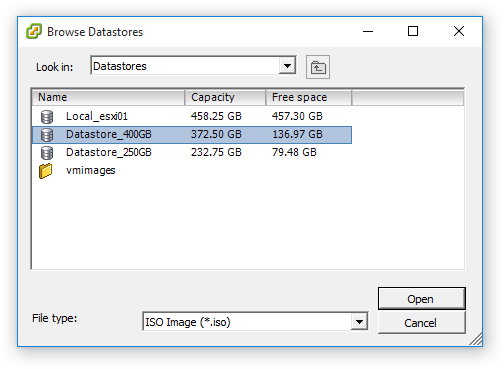Open the File type dropdown arrow
Image resolution: width=504 pixels, height=369 pixels.
(x=359, y=322)
